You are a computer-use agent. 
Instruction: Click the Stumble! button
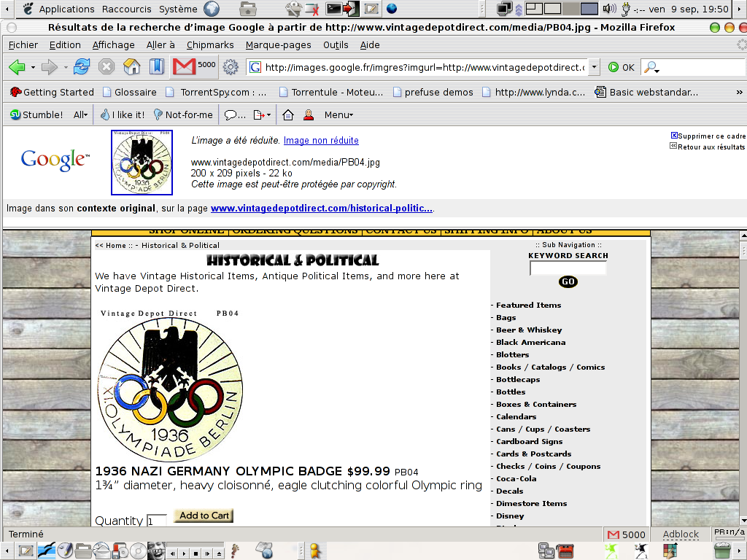point(36,114)
